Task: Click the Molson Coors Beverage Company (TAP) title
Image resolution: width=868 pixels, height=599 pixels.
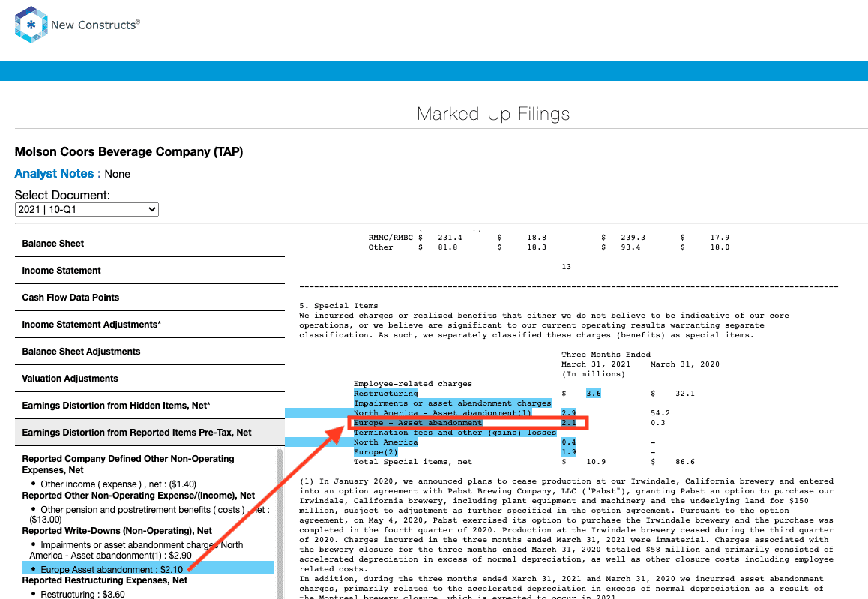Action: pyautogui.click(x=129, y=151)
